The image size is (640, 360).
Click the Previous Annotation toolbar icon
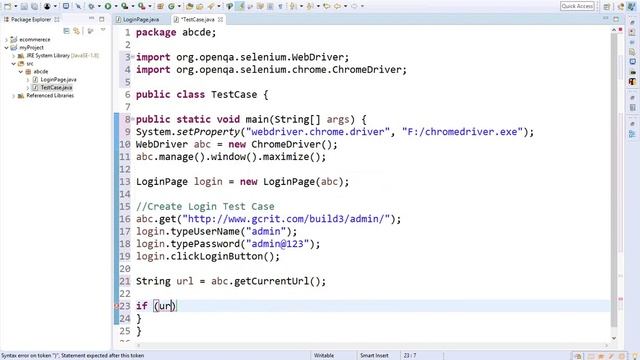click(x=309, y=6)
